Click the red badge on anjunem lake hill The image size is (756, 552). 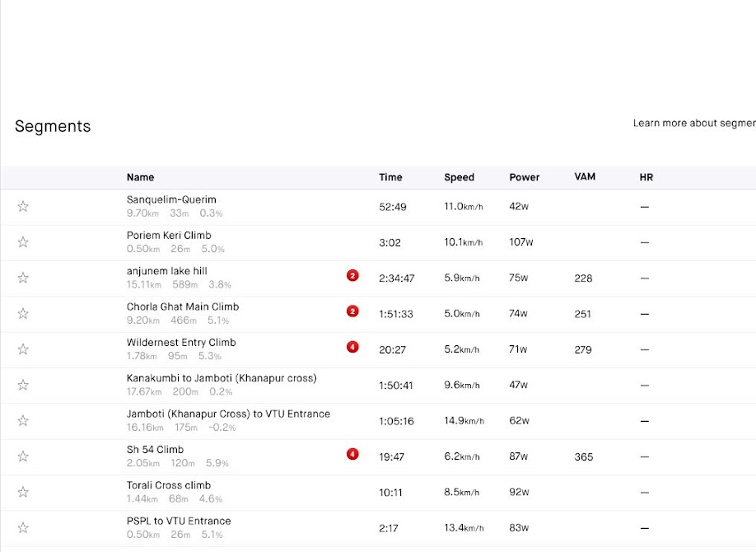pos(352,275)
